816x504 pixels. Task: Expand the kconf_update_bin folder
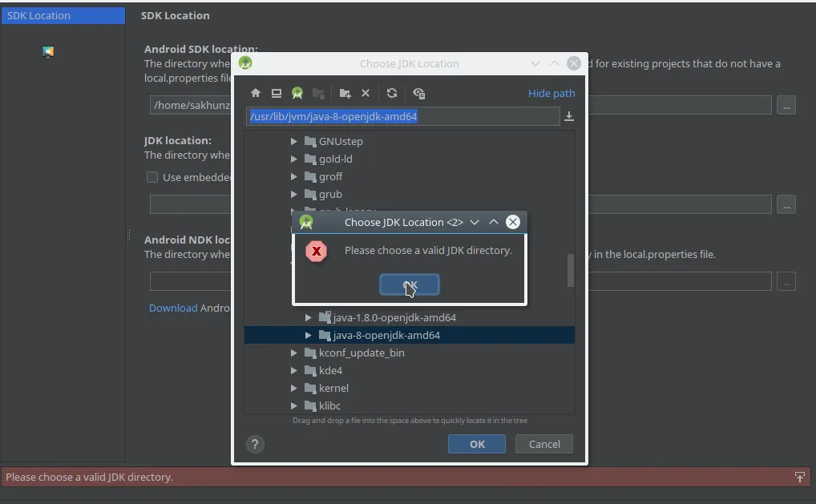point(293,353)
